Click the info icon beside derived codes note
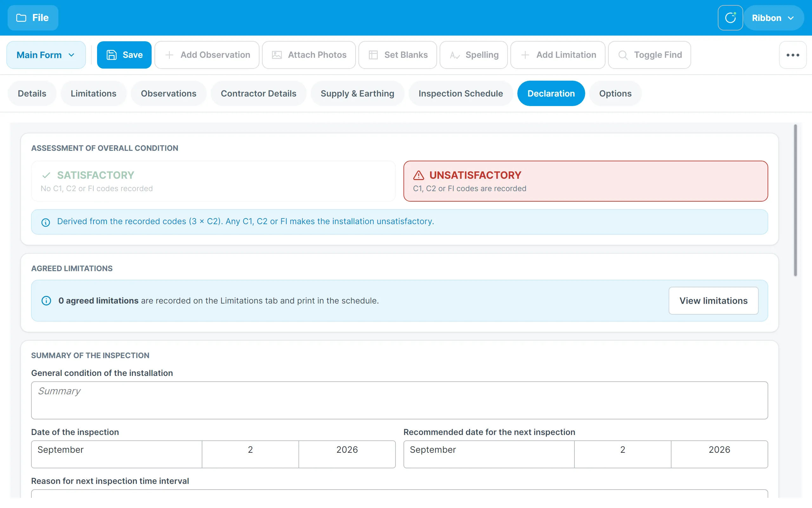This screenshot has height=508, width=812. 46,222
